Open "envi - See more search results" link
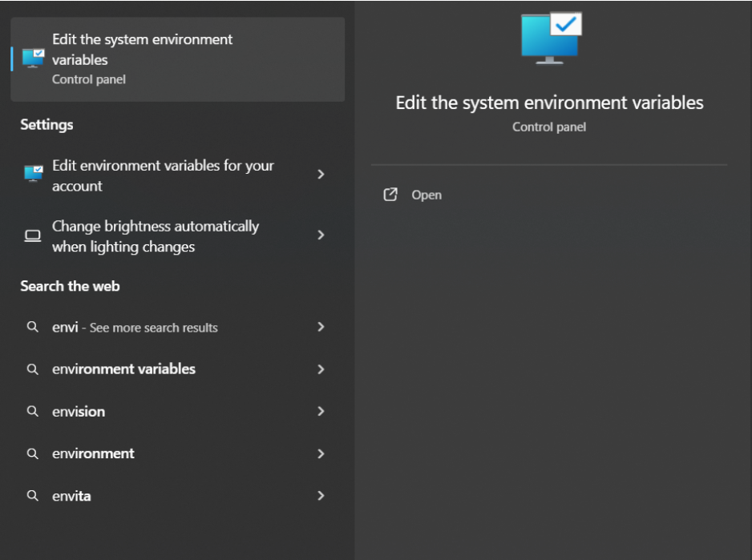The width and height of the screenshot is (752, 560). (135, 327)
